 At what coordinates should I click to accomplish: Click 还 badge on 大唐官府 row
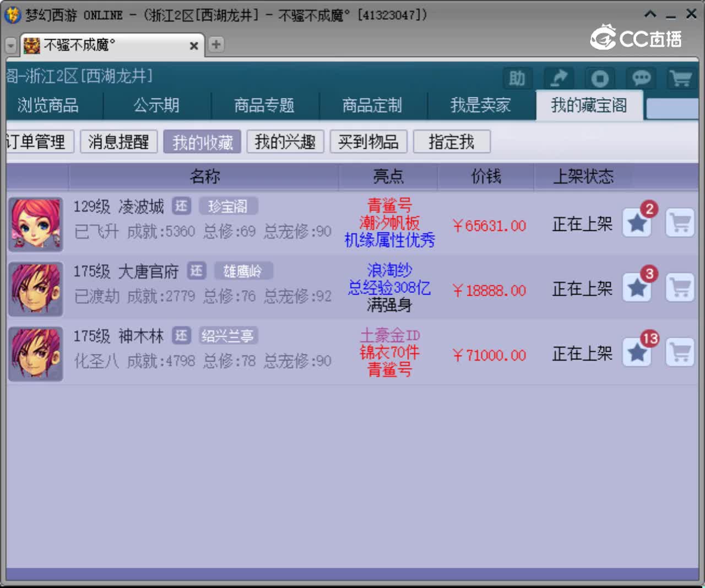[197, 271]
